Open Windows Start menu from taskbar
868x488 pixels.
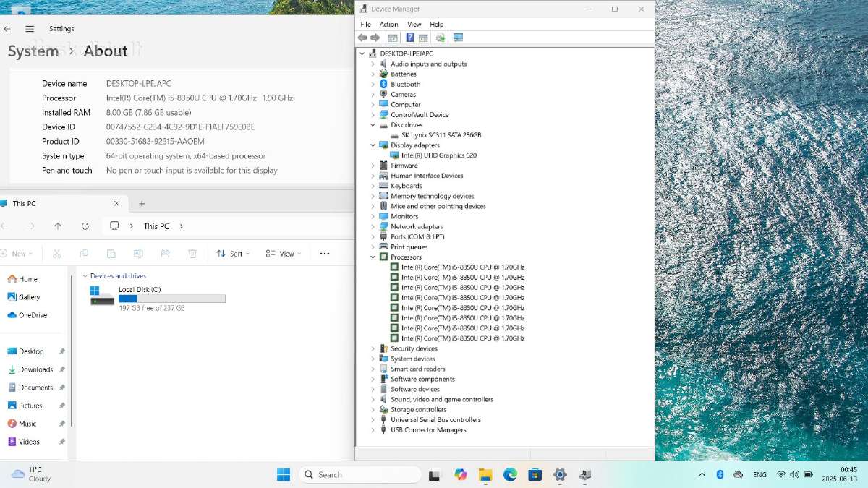coord(284,475)
